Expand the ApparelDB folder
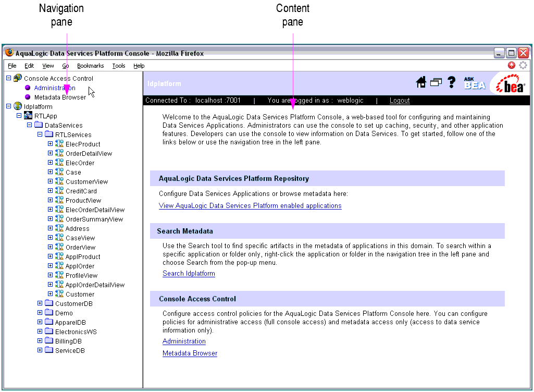 click(x=40, y=322)
